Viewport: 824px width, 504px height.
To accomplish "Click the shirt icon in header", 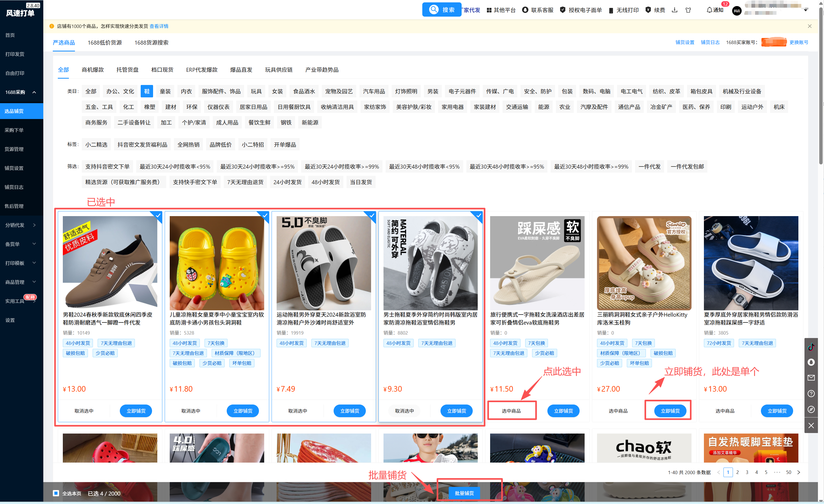I will pos(688,10).
